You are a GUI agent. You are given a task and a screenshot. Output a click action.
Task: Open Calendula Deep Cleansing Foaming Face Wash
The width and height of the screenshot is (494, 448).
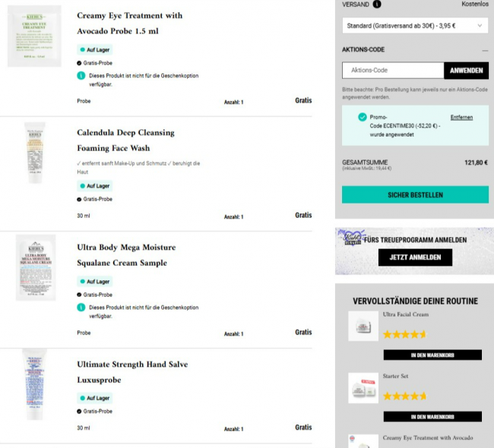113,140
